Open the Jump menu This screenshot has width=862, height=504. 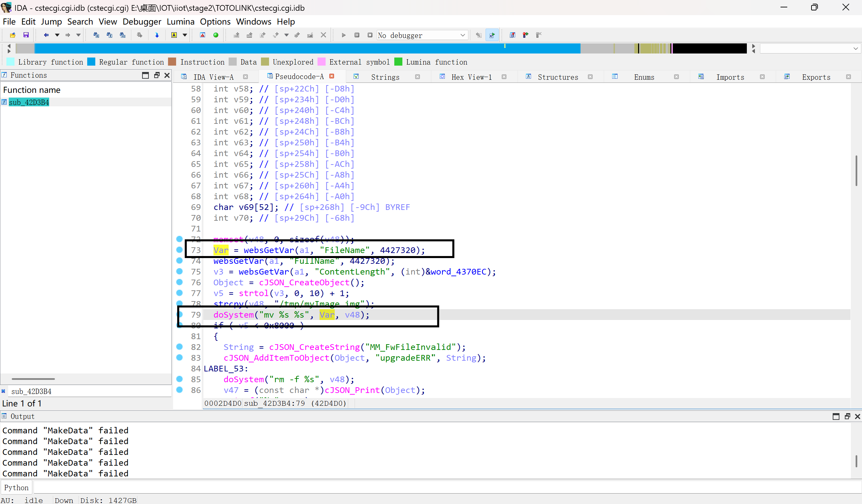(x=51, y=22)
